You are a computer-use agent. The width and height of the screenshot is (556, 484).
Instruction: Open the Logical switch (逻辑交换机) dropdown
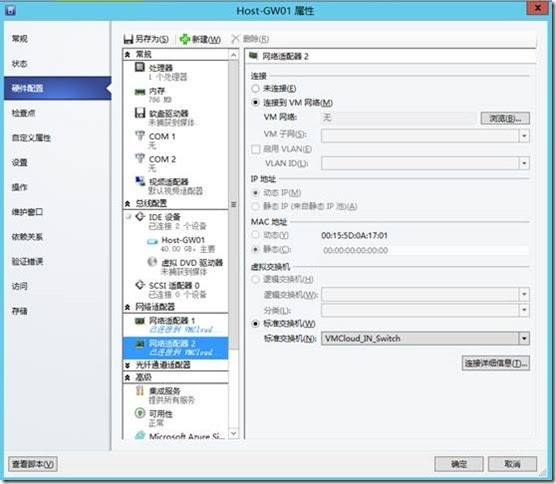pos(524,294)
